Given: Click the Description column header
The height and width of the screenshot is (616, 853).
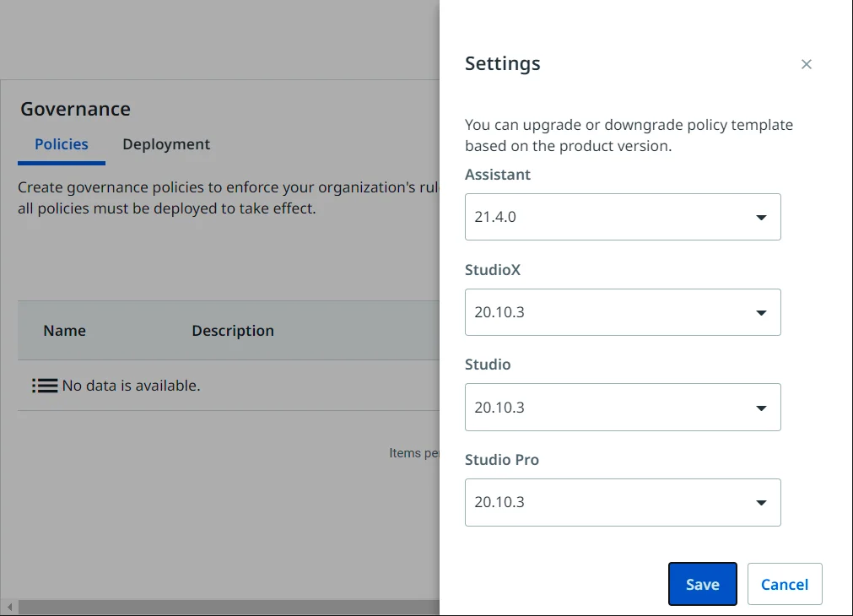Looking at the screenshot, I should pos(233,331).
